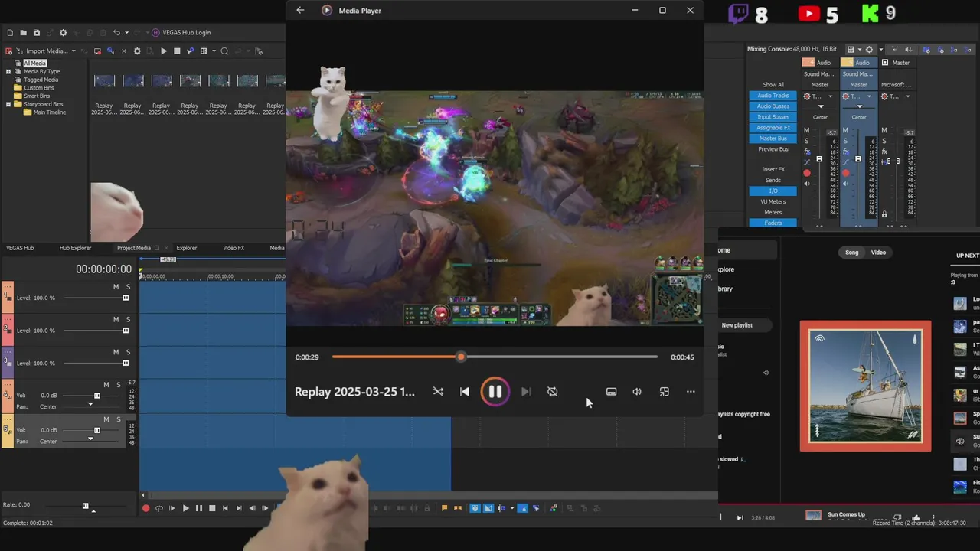Save project using VEGAS toolbar disk icon
The image size is (980, 551).
(36, 33)
